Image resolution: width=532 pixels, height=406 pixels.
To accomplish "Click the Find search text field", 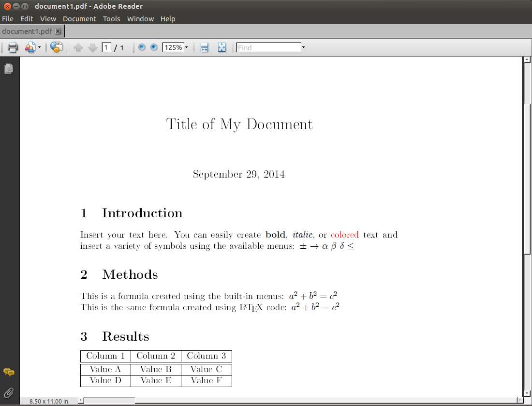I will [268, 47].
